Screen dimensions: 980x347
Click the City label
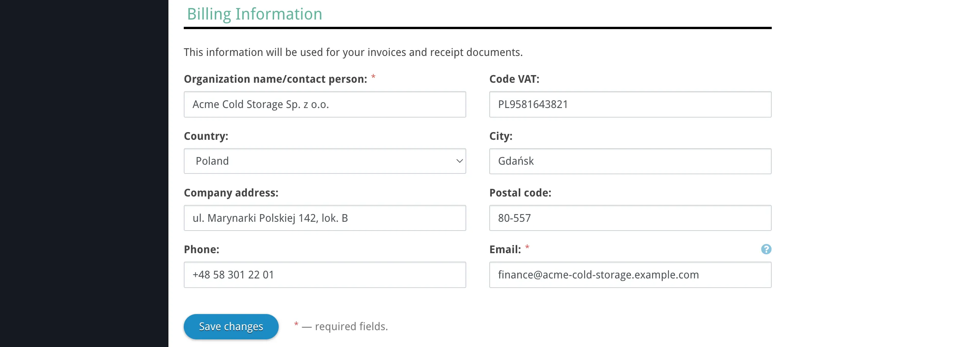[501, 136]
